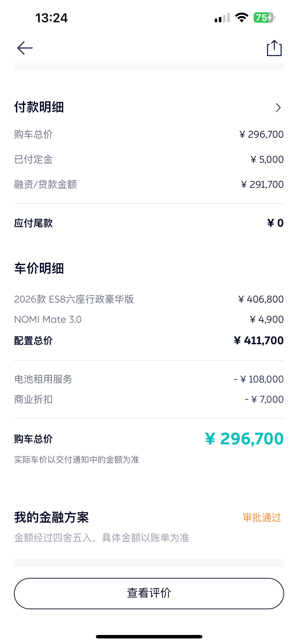
Task: Tap the 查看评价 button
Action: [149, 593]
